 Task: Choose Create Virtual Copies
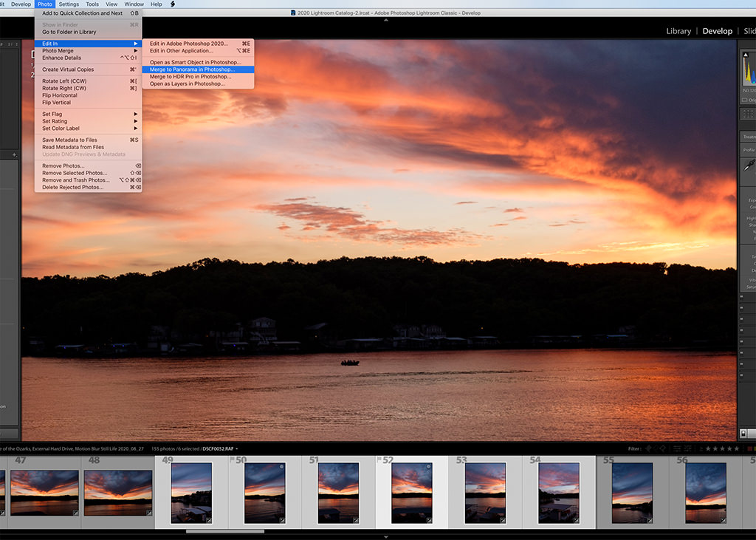coord(89,69)
